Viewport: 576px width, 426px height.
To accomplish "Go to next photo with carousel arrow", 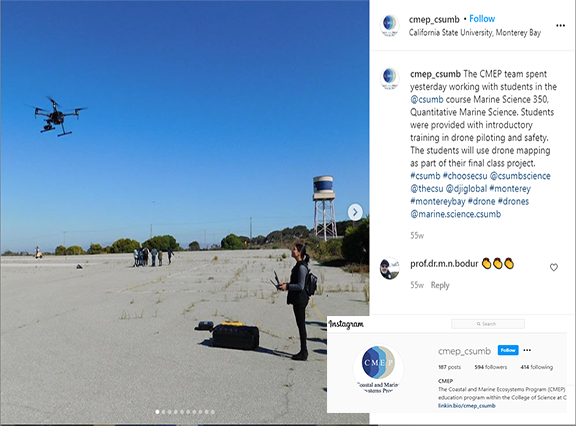I will tap(355, 212).
